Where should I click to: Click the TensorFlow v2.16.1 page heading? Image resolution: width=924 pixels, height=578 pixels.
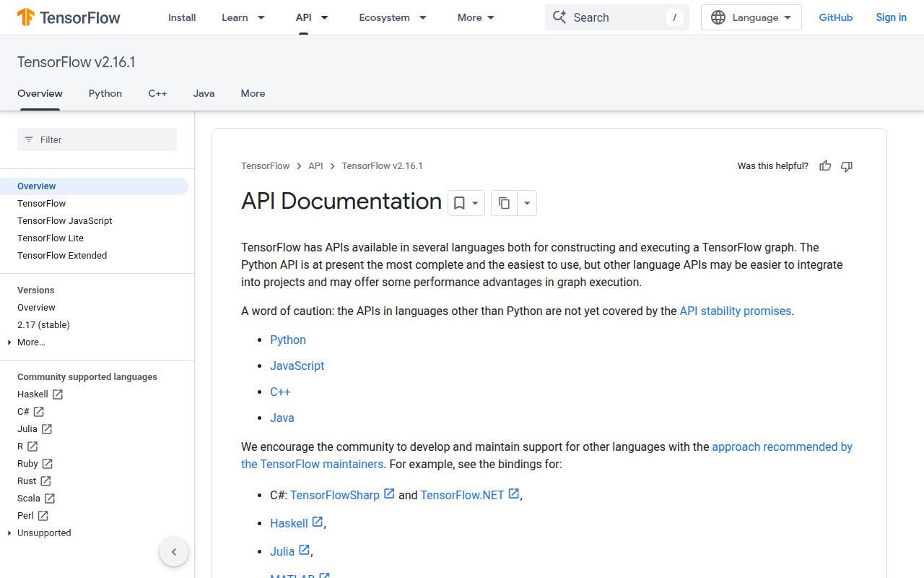coord(77,62)
